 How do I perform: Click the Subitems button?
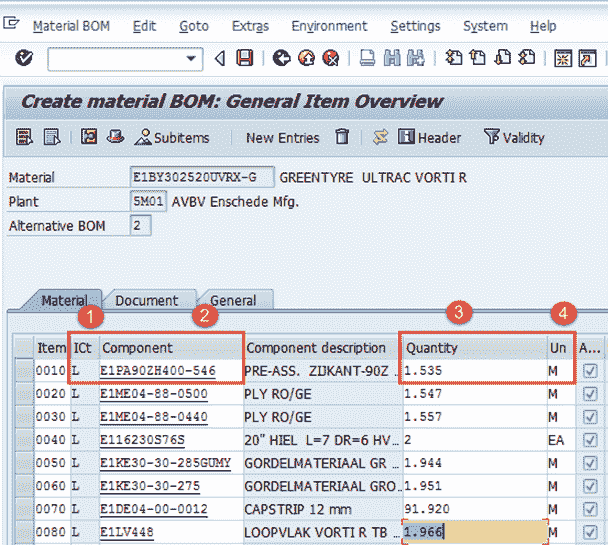pyautogui.click(x=172, y=137)
